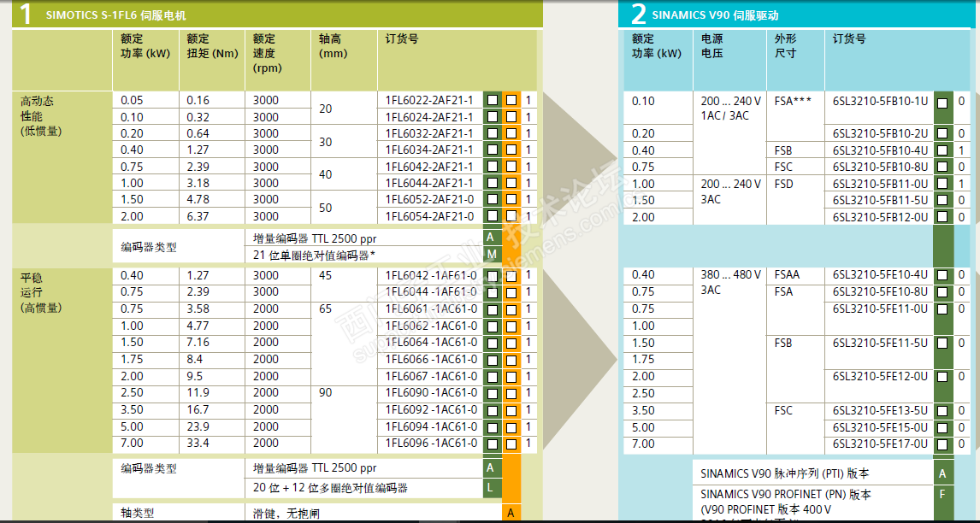980x523 pixels.
Task: Click order number 1FL6052-2AF21-0
Action: pyautogui.click(x=428, y=199)
